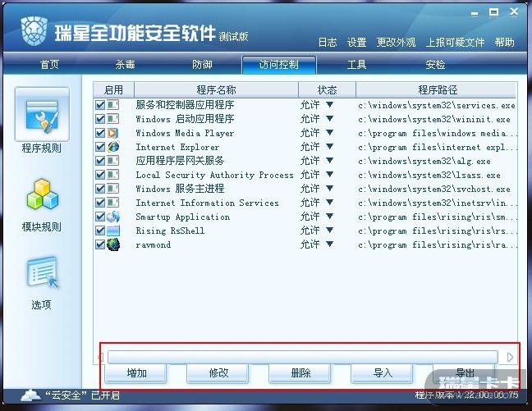This screenshot has height=411, width=532.
Task: Switch to the 安检 tab
Action: [x=435, y=65]
